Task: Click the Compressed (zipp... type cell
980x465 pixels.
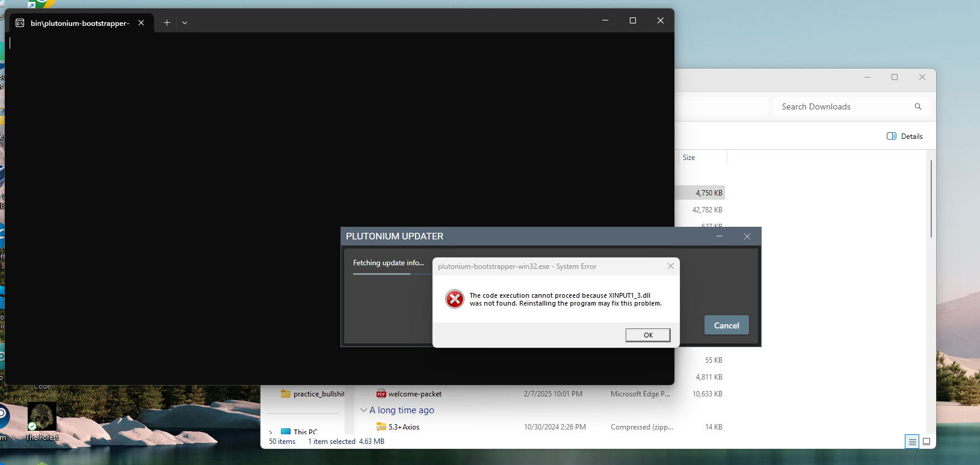Action: [x=641, y=427]
